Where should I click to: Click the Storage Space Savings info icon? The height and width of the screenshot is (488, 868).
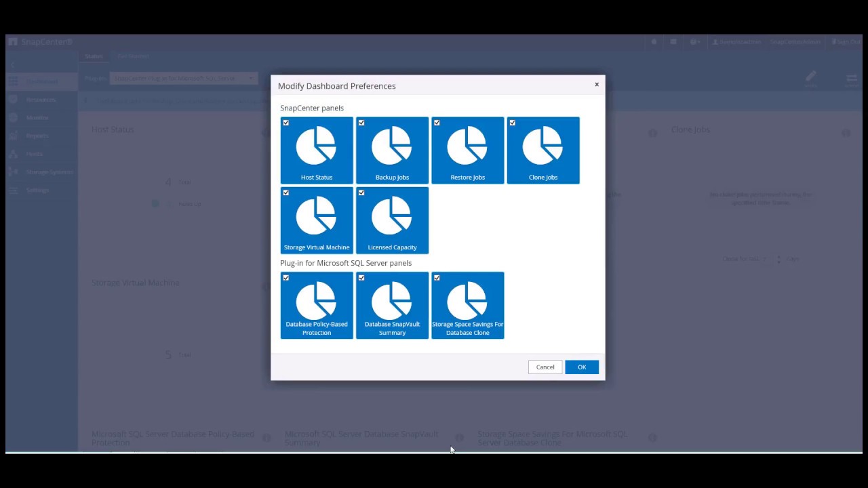coord(652,438)
